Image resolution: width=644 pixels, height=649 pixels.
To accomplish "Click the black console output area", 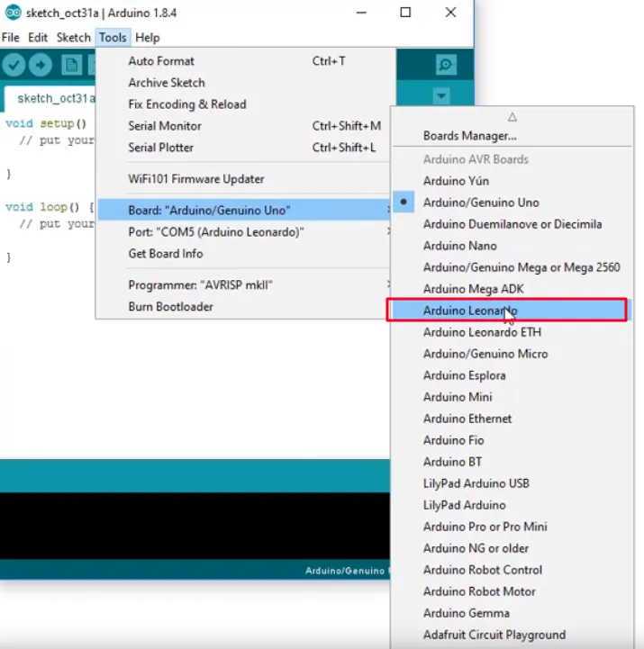I will click(195, 526).
